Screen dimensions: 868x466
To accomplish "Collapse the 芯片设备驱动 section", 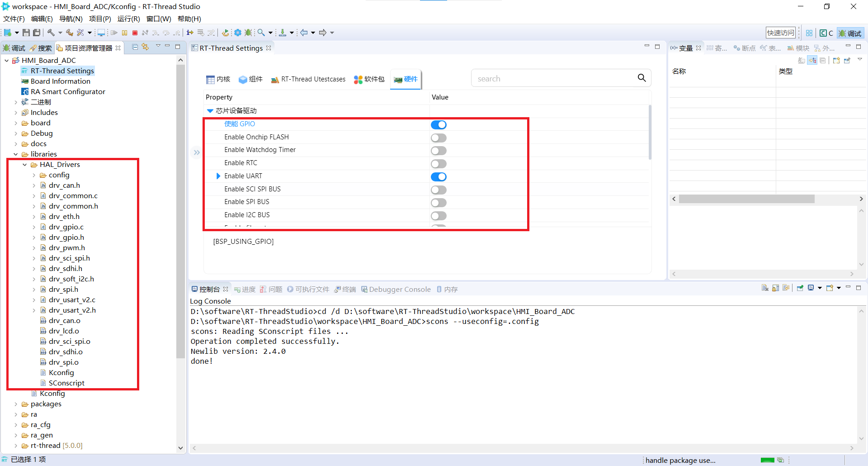I will coord(210,111).
